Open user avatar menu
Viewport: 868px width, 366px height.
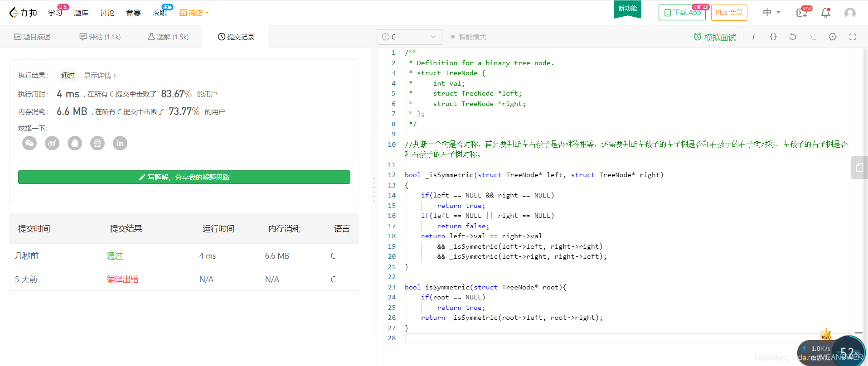tap(850, 13)
